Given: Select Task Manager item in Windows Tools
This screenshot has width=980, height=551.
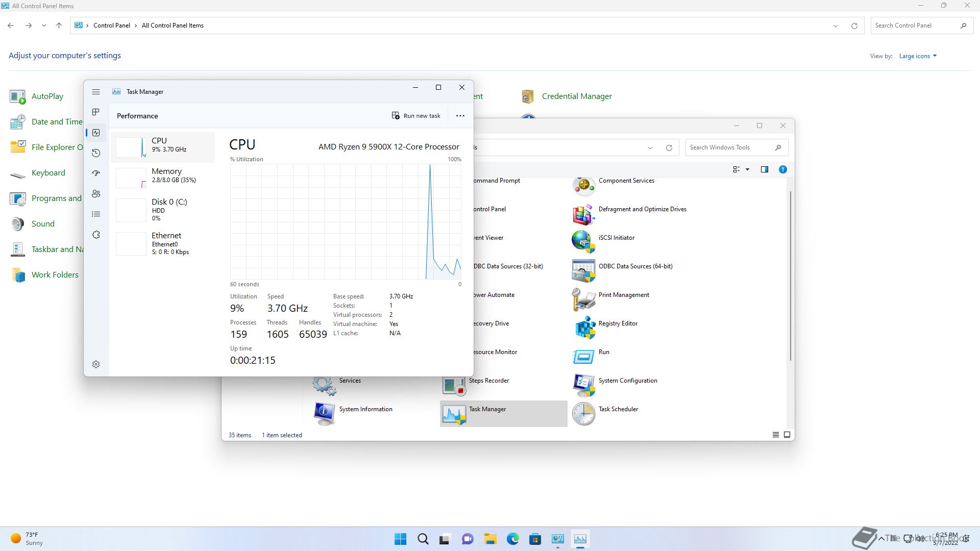Looking at the screenshot, I should point(503,413).
